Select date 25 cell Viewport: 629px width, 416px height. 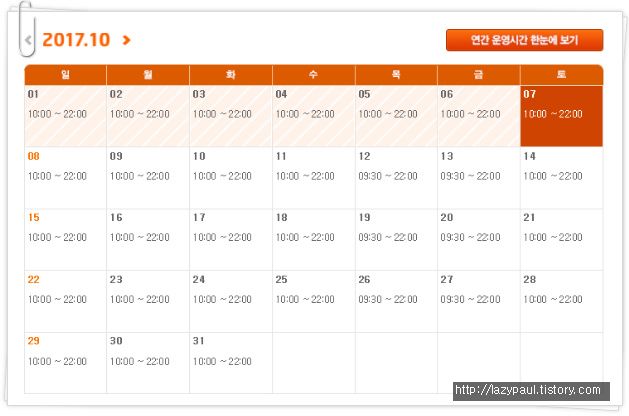tap(314, 301)
